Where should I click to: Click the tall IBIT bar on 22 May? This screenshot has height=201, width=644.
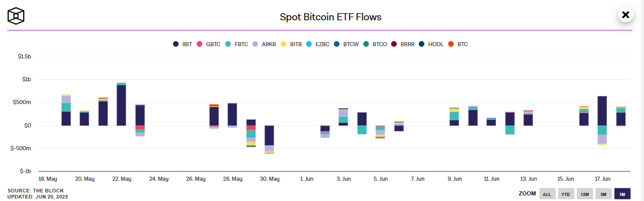121,105
